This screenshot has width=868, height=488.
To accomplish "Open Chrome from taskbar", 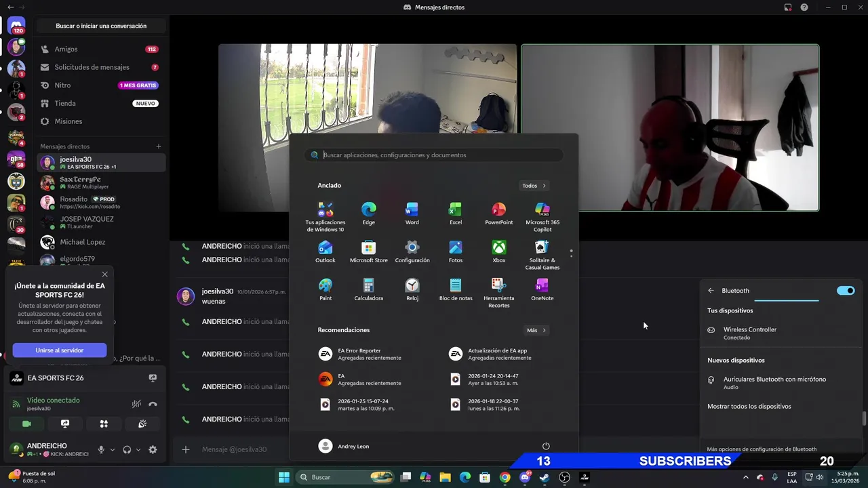I will pyautogui.click(x=505, y=477).
